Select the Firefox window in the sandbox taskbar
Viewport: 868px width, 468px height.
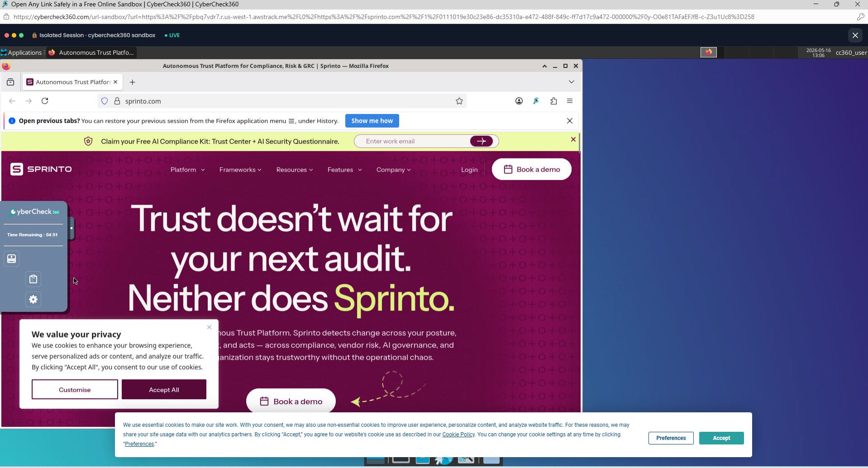[91, 53]
